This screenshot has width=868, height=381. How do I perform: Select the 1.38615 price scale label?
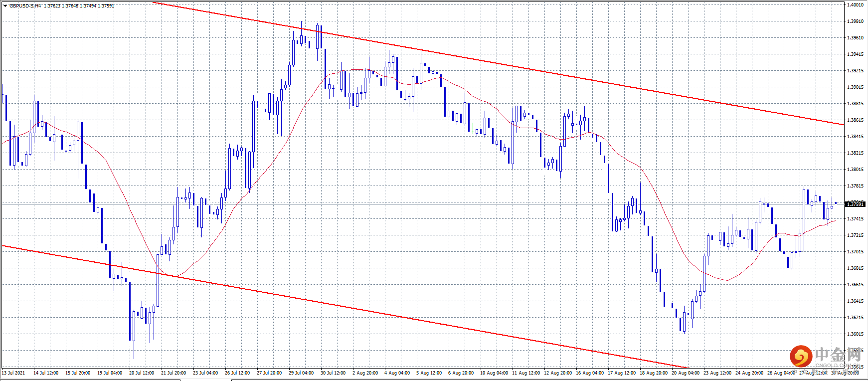[855, 120]
